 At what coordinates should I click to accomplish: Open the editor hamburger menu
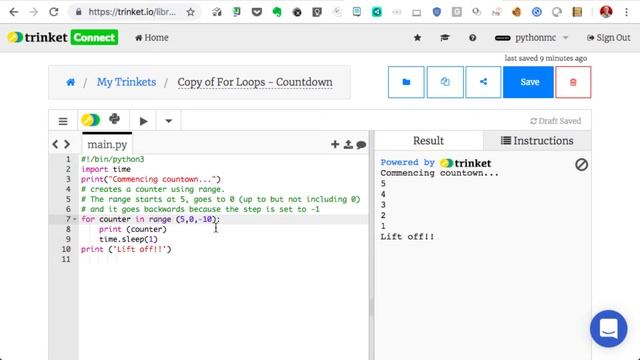tap(63, 121)
